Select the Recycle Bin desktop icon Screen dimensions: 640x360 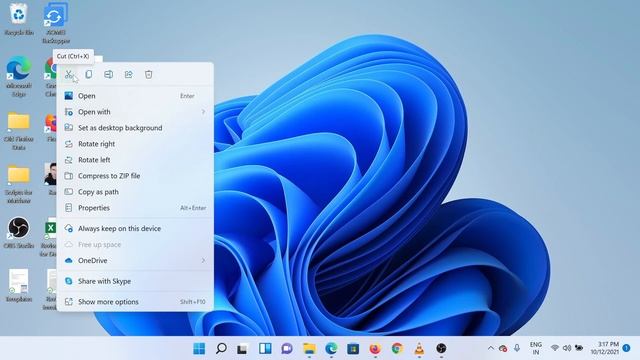(x=18, y=19)
